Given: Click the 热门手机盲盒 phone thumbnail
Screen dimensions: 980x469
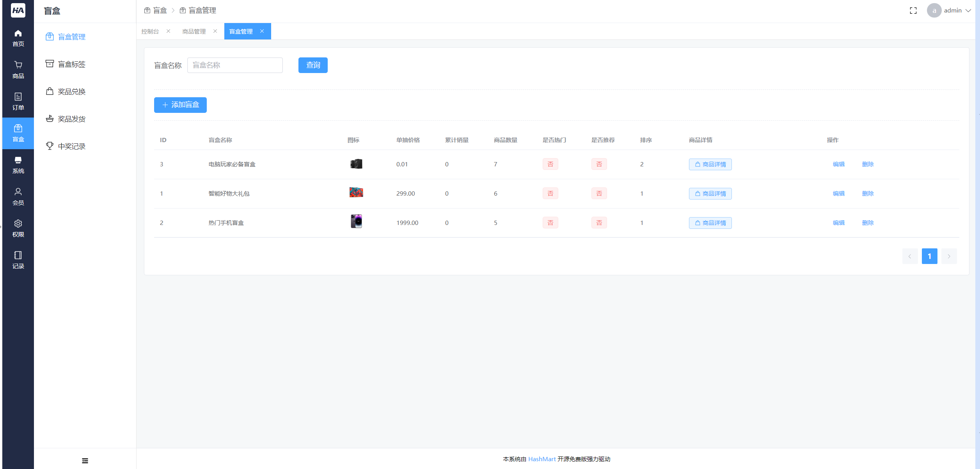Looking at the screenshot, I should (x=356, y=221).
